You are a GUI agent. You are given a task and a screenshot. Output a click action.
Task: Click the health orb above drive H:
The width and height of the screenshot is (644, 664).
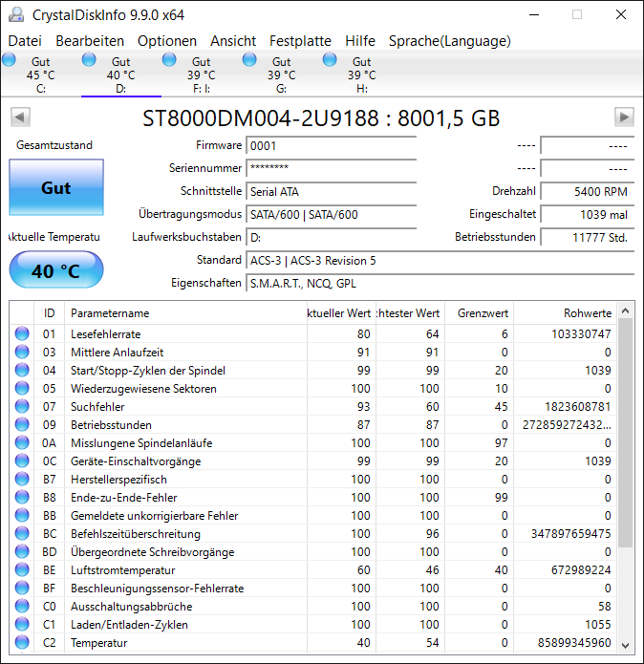tap(330, 59)
